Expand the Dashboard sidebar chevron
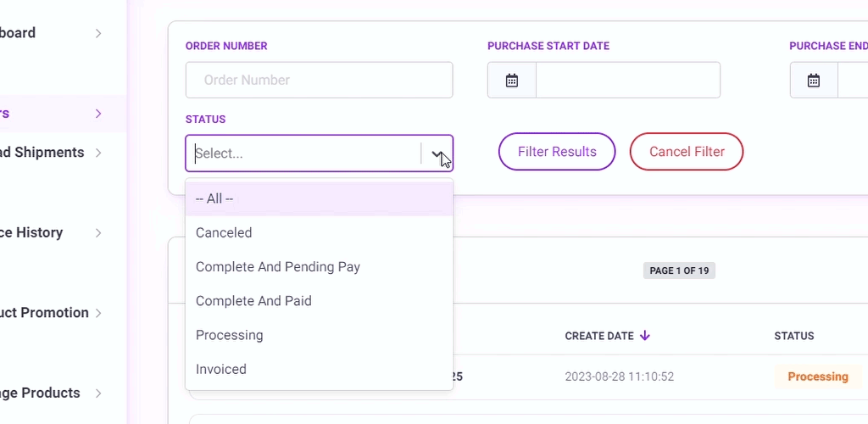Screen dimensions: 868x424 (x=98, y=33)
